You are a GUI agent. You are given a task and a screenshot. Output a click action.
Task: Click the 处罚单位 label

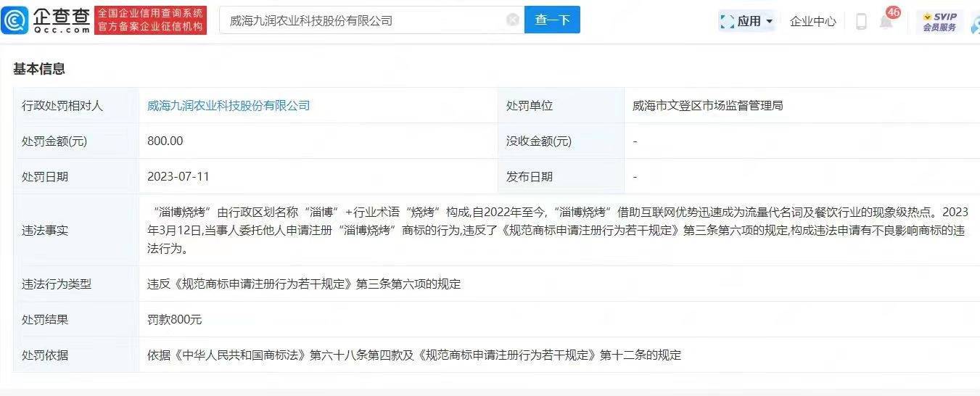pos(530,105)
